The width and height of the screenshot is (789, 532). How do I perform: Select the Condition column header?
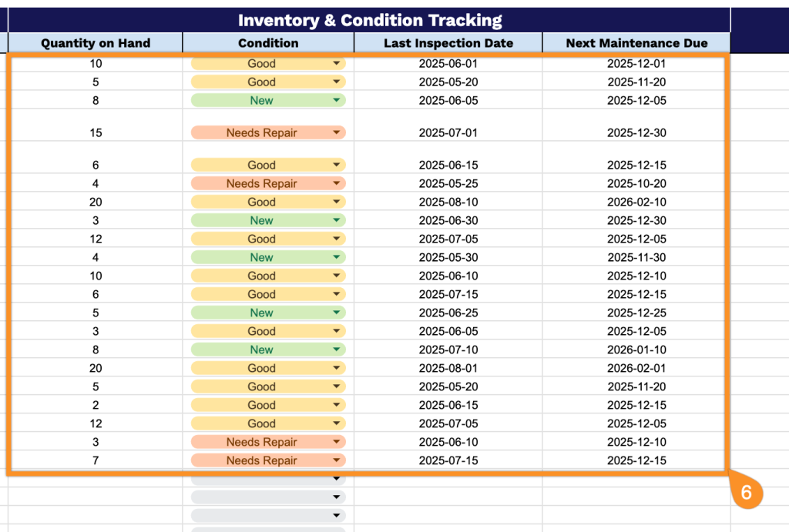point(268,43)
